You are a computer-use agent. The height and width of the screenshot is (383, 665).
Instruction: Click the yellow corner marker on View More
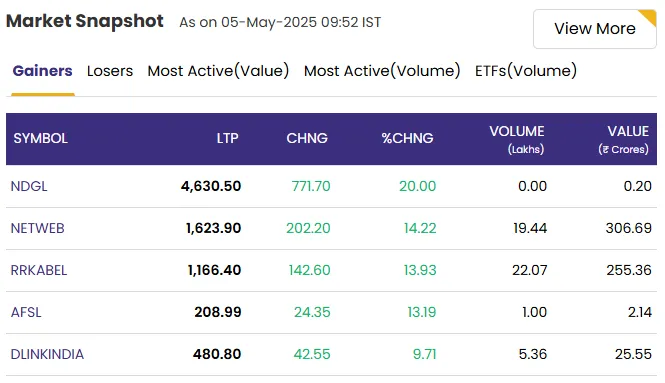[x=649, y=17]
